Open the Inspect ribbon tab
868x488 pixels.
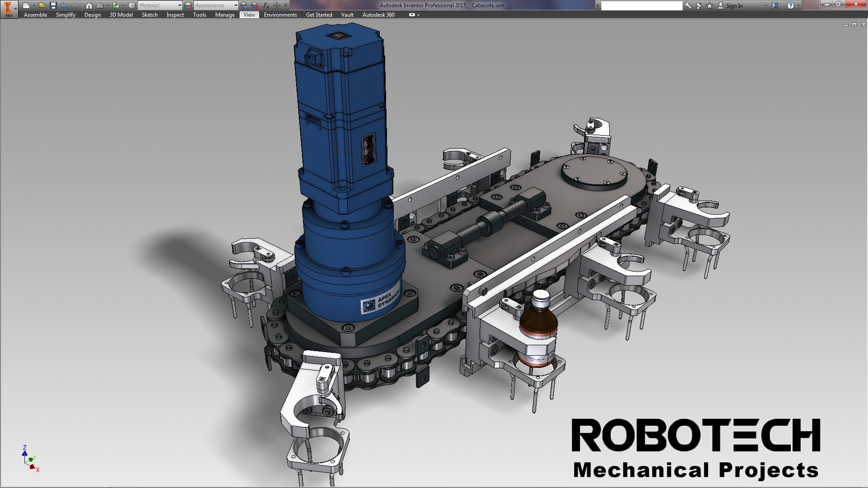pos(175,15)
